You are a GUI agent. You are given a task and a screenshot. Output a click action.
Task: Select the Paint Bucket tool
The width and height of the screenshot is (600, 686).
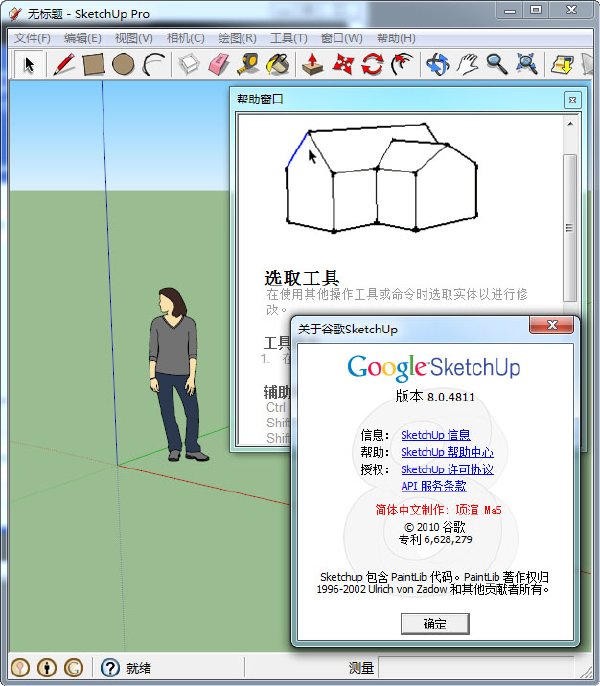[278, 64]
